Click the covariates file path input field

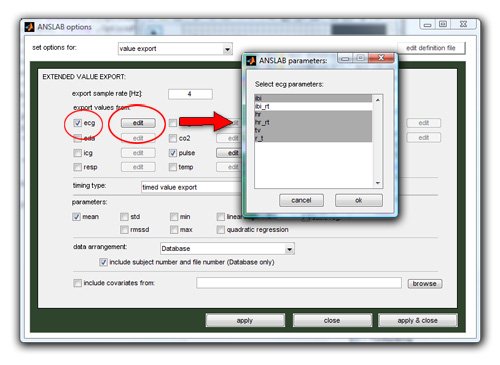299,283
